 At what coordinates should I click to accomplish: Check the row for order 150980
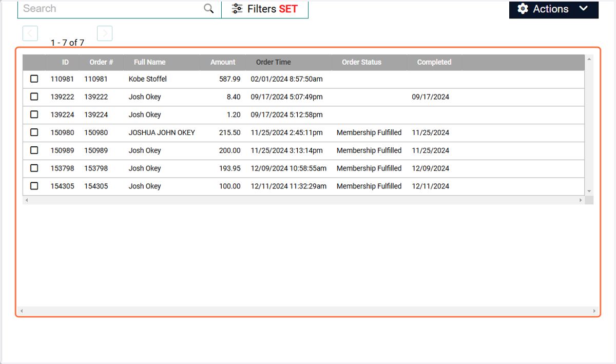34,132
